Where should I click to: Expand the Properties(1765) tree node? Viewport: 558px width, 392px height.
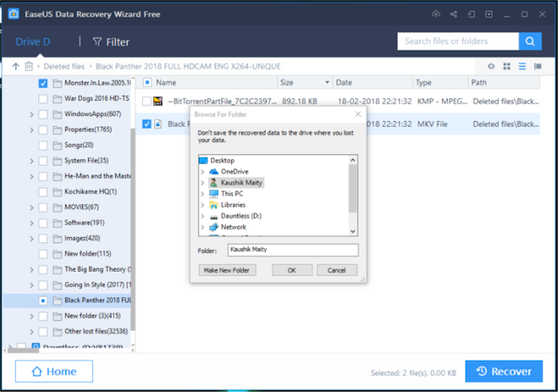tap(31, 130)
